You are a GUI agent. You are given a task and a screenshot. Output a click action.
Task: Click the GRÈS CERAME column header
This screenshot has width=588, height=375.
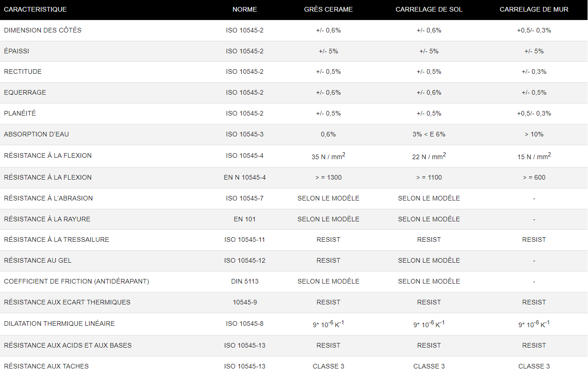tap(328, 9)
